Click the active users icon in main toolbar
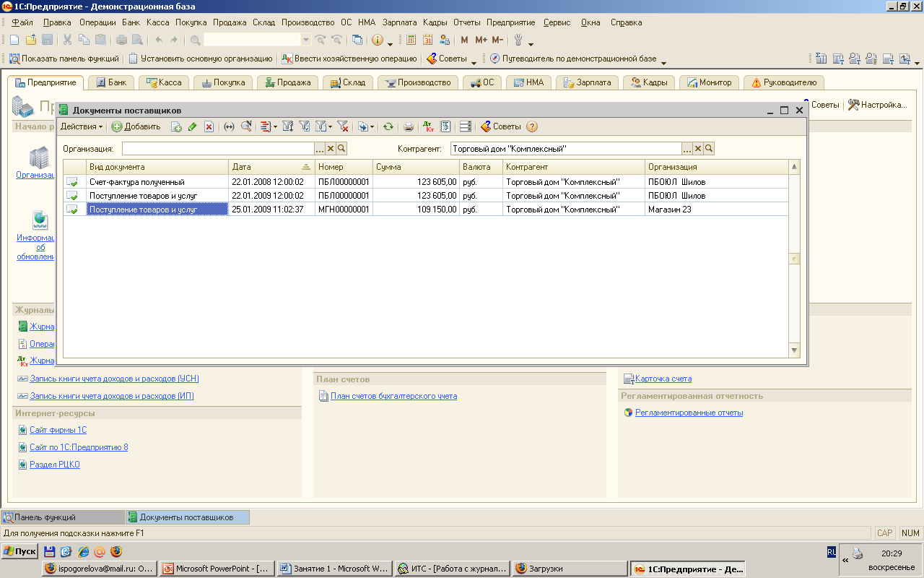Image resolution: width=924 pixels, height=578 pixels. [445, 40]
